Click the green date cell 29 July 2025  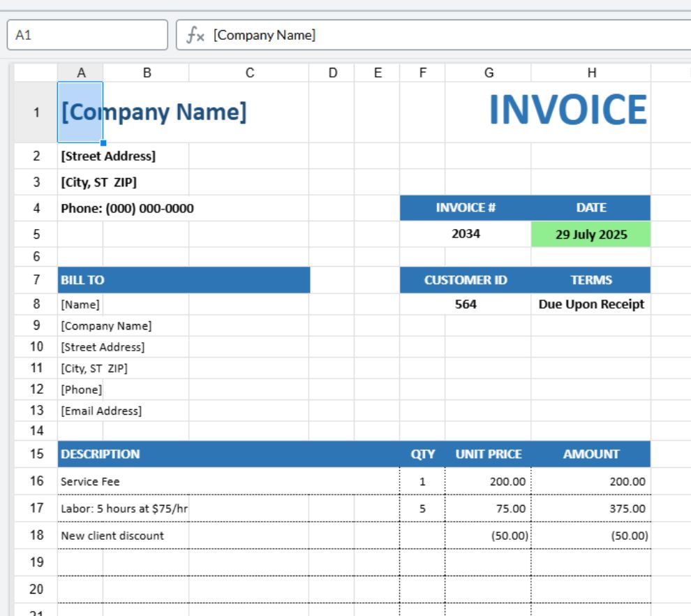pyautogui.click(x=591, y=234)
